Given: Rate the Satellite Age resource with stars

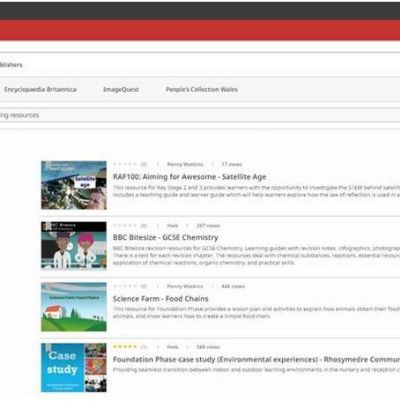Looking at the screenshot, I should [125, 164].
